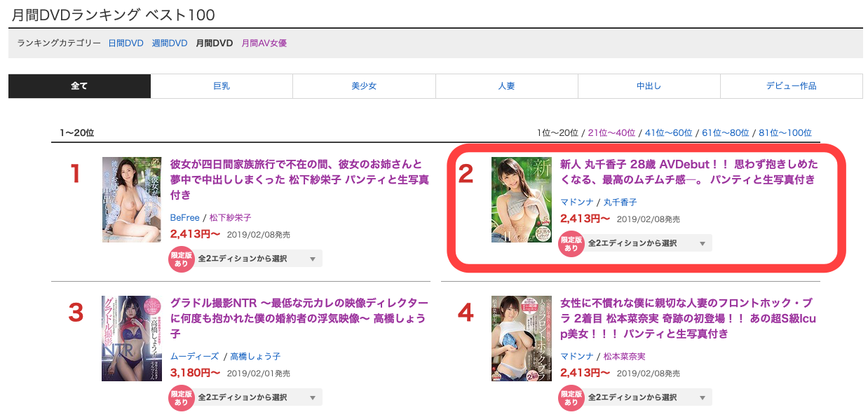Click the BeFree maker link
This screenshot has width=868, height=417.
pyautogui.click(x=185, y=218)
